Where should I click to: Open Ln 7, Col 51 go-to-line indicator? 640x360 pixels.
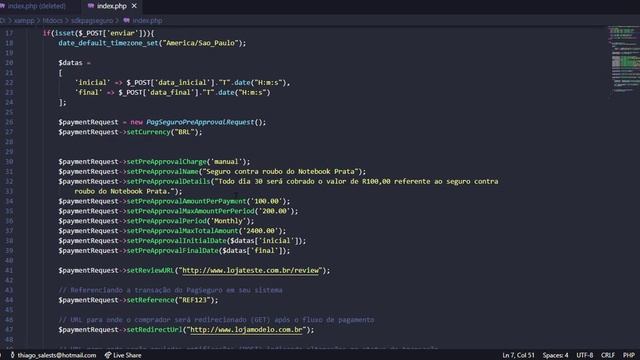click(x=518, y=355)
